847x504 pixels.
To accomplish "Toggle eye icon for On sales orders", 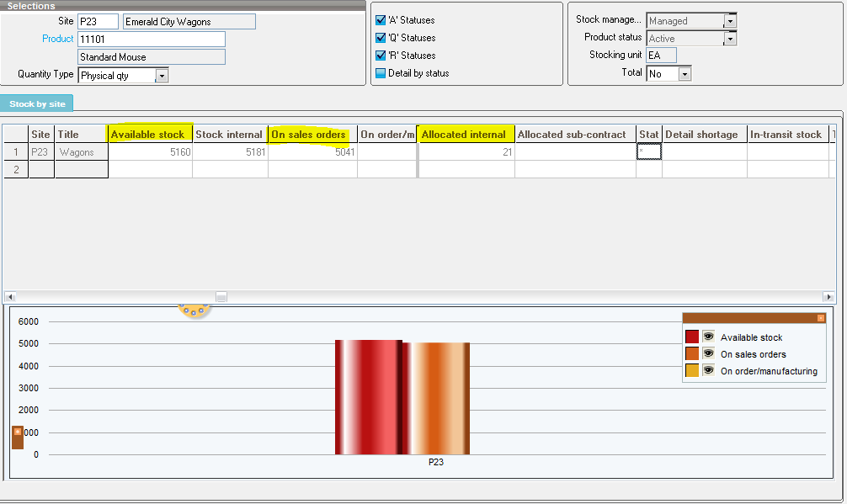I will pyautogui.click(x=708, y=353).
